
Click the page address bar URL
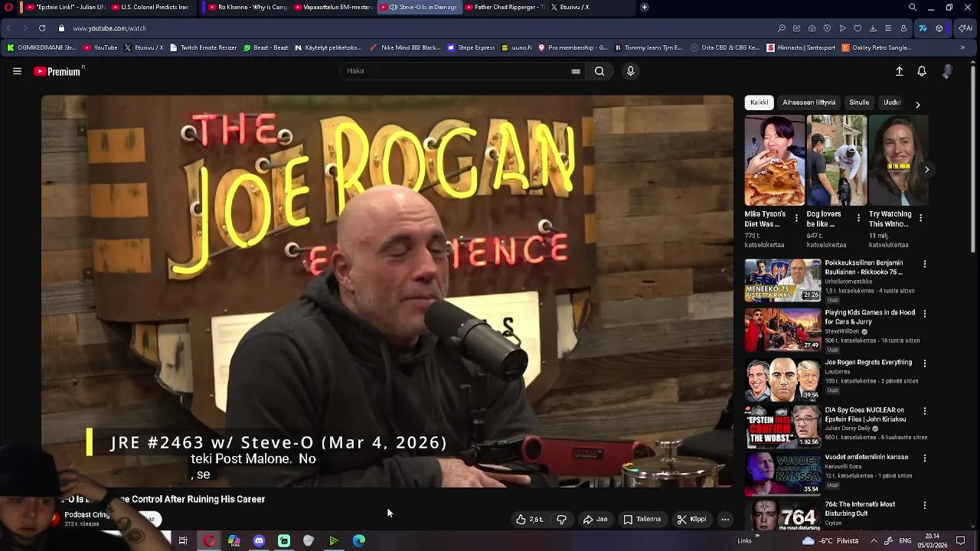109,28
